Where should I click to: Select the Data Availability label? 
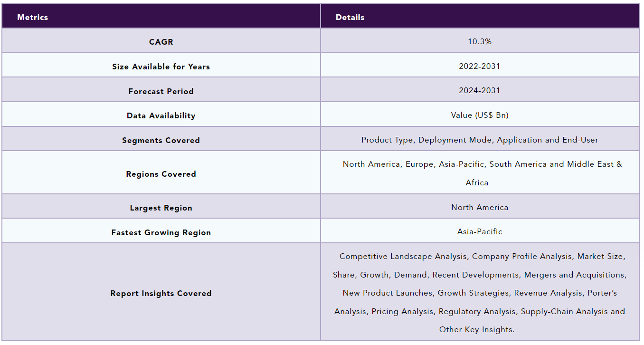(x=161, y=115)
